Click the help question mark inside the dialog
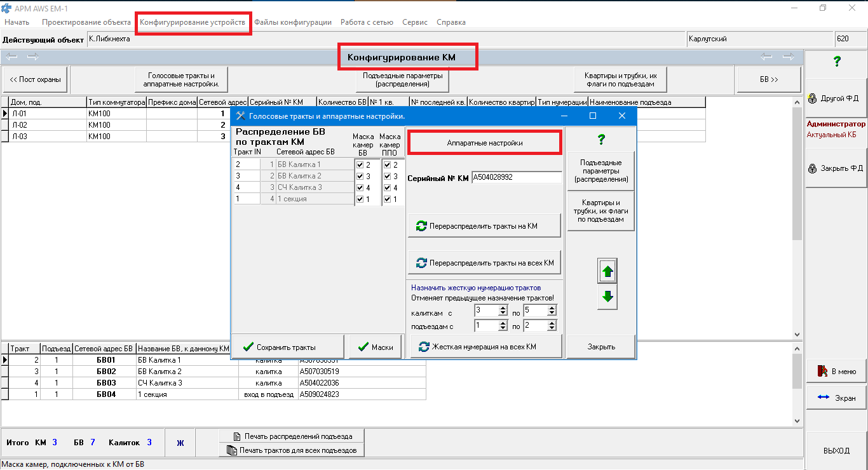This screenshot has width=868, height=470. [x=601, y=140]
